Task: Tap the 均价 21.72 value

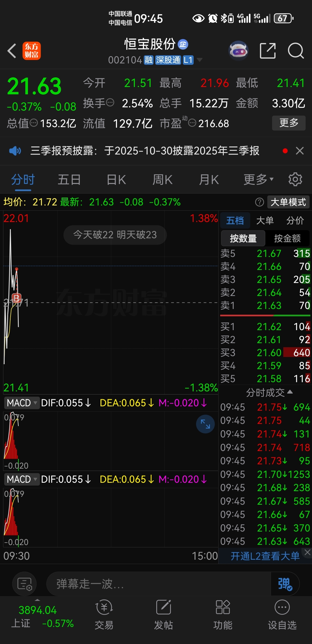Action: (45, 202)
